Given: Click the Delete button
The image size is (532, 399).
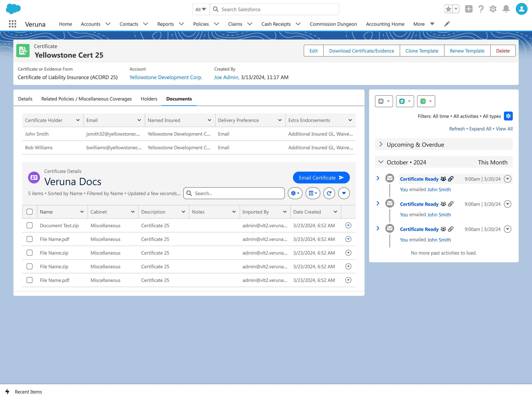Looking at the screenshot, I should pos(503,51).
